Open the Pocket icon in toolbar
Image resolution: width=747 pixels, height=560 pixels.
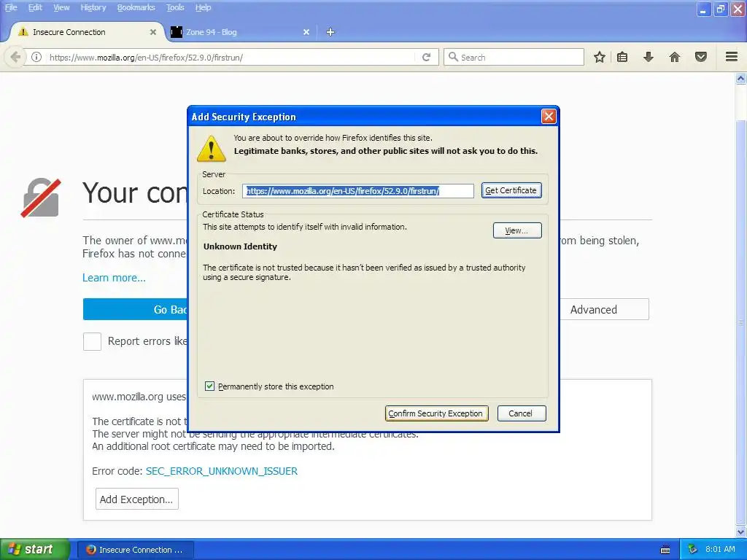(x=701, y=57)
